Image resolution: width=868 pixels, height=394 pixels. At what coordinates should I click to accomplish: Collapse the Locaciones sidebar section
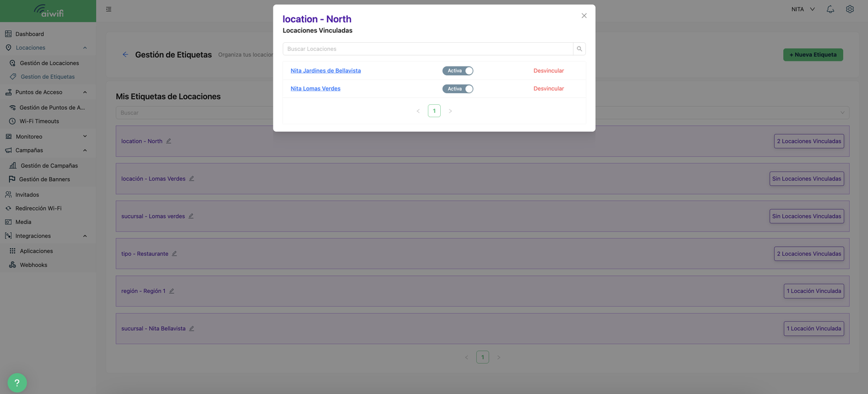[x=85, y=48]
